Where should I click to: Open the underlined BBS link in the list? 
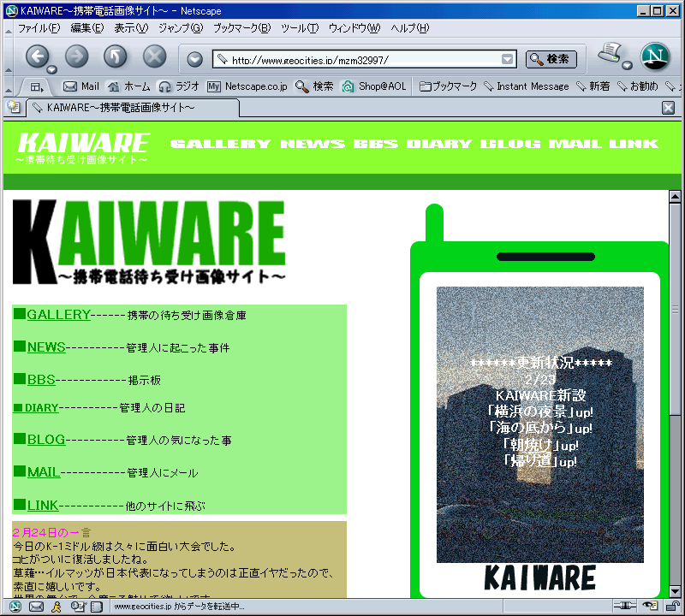[41, 379]
